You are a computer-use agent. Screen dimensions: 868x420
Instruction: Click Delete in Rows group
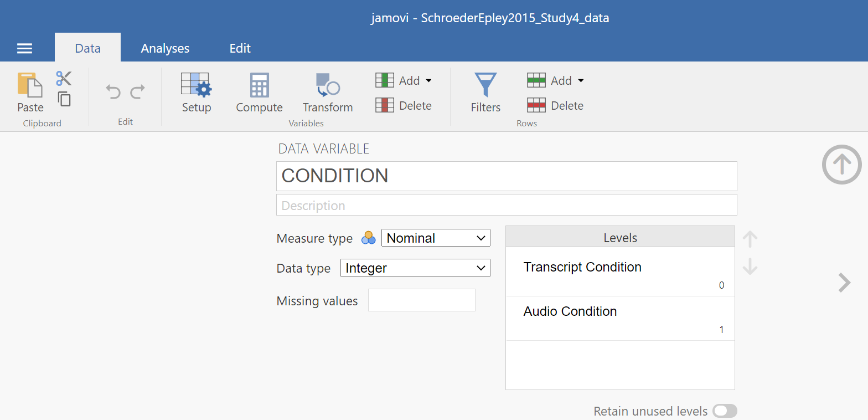(x=556, y=106)
